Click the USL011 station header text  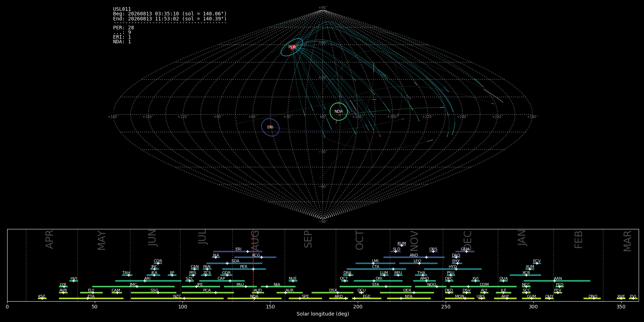(122, 9)
